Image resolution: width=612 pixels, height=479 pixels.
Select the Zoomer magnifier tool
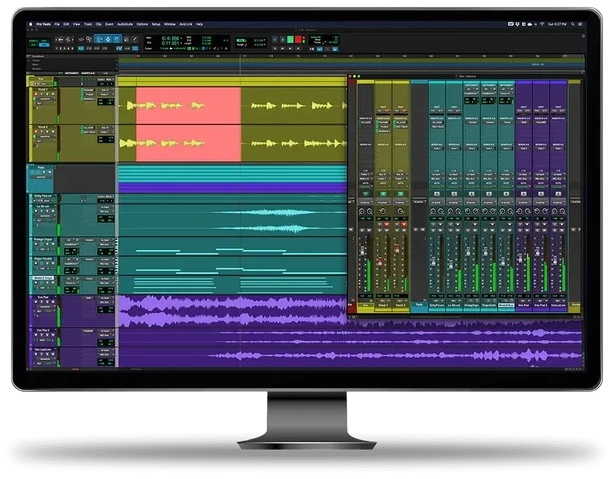point(89,39)
